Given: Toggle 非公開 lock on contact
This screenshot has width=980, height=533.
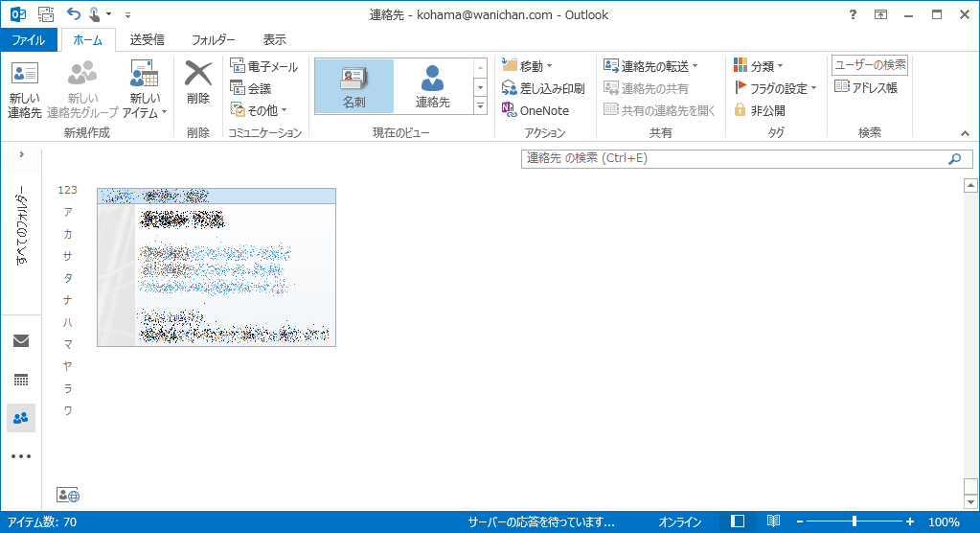Looking at the screenshot, I should tap(759, 111).
